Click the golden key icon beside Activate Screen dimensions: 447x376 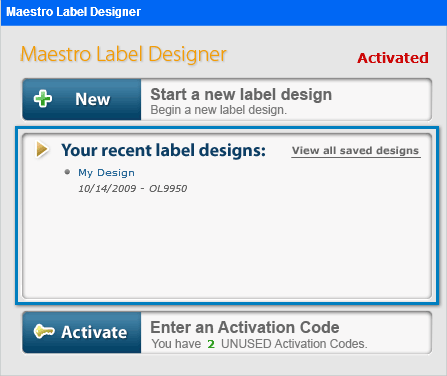44,331
